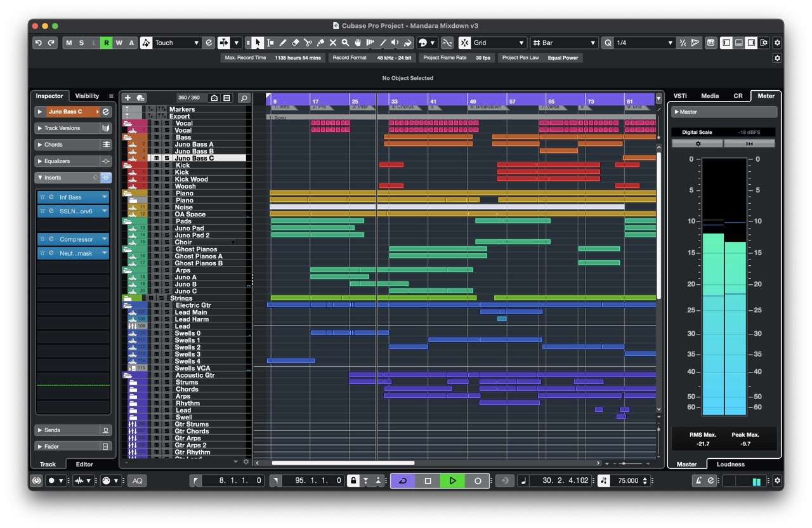The image size is (812, 528).
Task: Click the Reset Meter icon
Action: [749, 144]
